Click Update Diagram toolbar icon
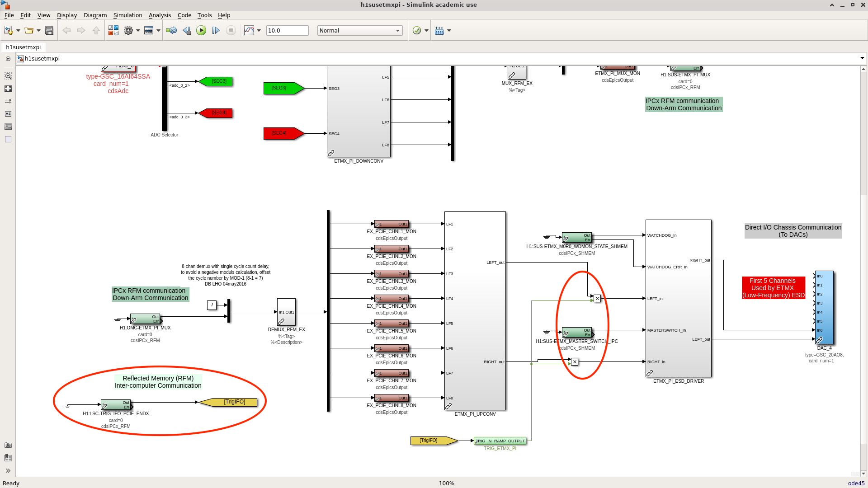The image size is (868, 488). point(171,30)
